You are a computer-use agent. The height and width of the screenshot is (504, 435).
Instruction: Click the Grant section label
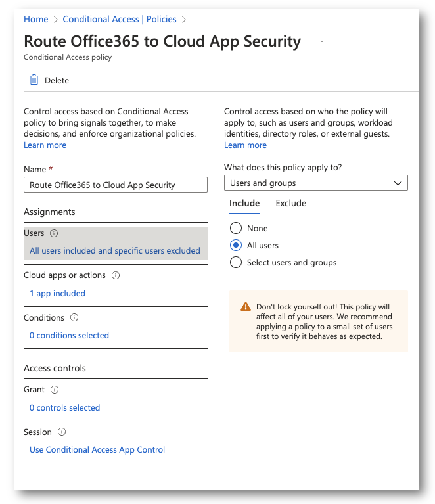34,390
